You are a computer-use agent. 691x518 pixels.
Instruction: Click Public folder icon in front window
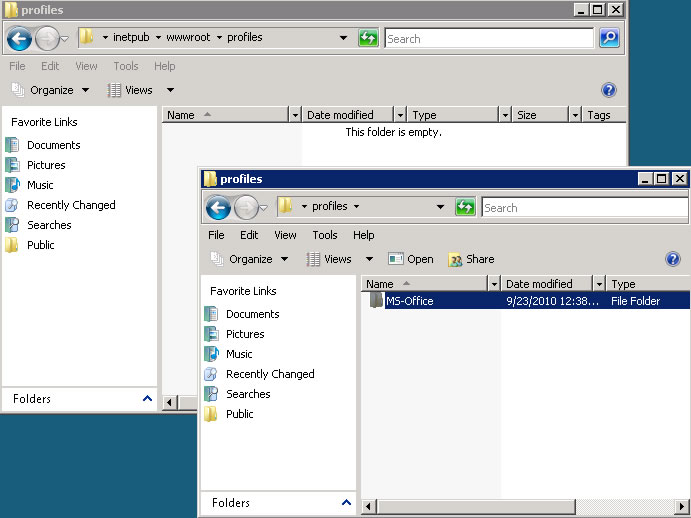point(211,414)
